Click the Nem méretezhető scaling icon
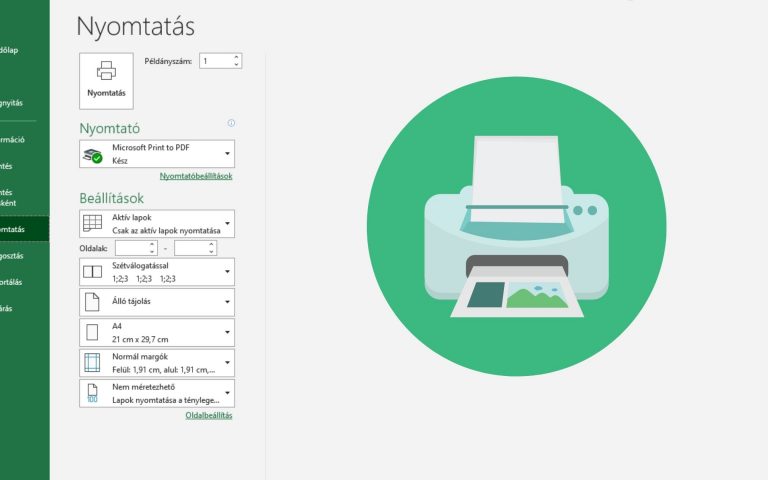The width and height of the screenshot is (768, 480). [x=92, y=392]
